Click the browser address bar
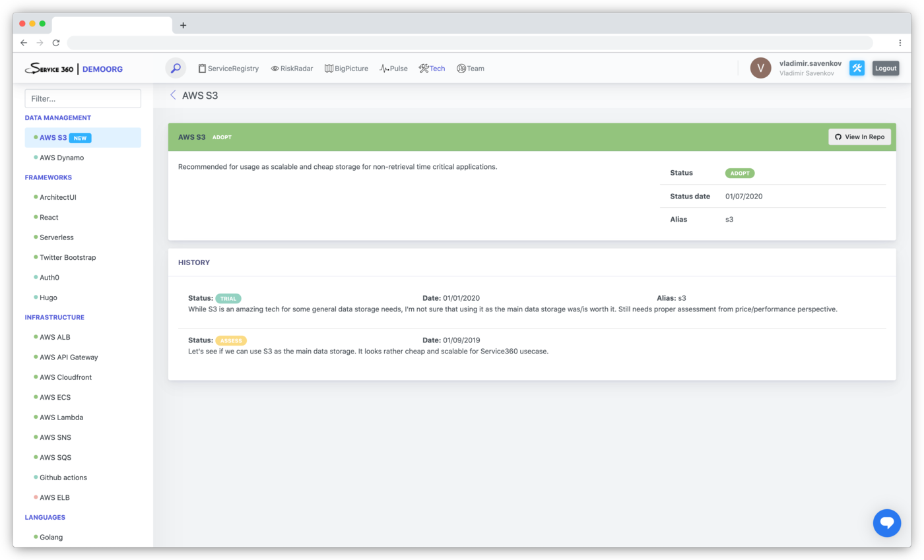Viewport: 924px width, 560px height. 470,42
